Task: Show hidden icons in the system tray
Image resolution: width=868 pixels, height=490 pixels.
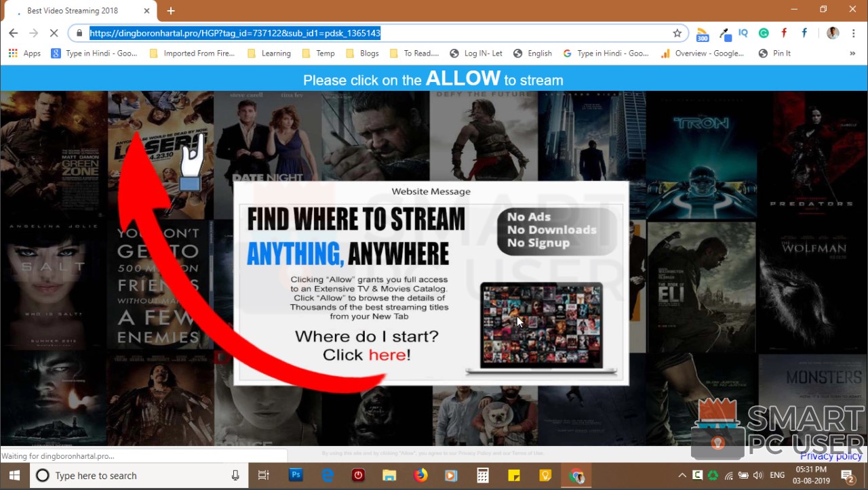Action: pos(682,475)
